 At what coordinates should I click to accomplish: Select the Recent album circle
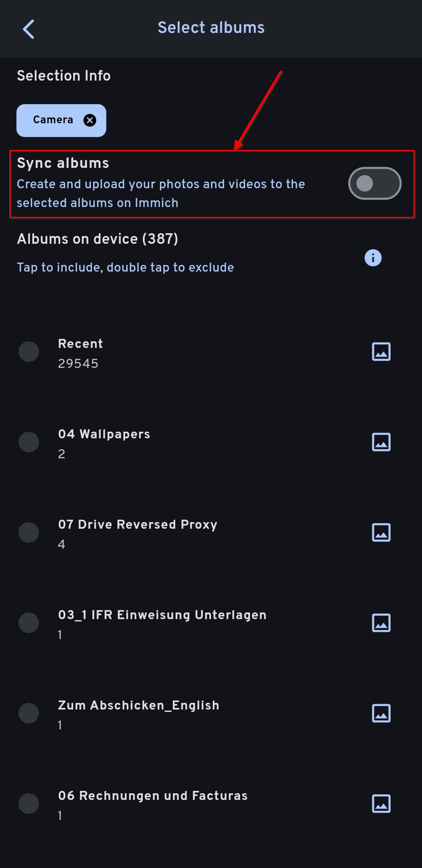(x=29, y=352)
